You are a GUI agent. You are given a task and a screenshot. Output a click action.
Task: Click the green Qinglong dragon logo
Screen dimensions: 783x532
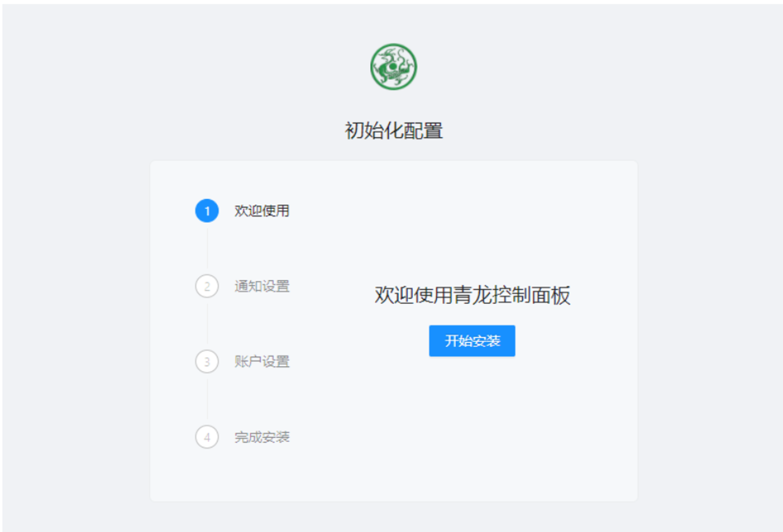pyautogui.click(x=393, y=67)
